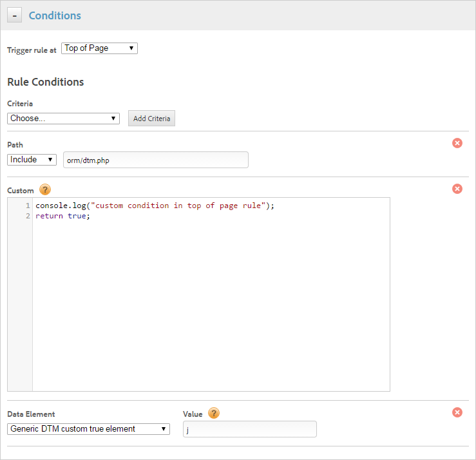The image size is (476, 460).
Task: Delete the Custom condition using red X
Action: click(457, 189)
